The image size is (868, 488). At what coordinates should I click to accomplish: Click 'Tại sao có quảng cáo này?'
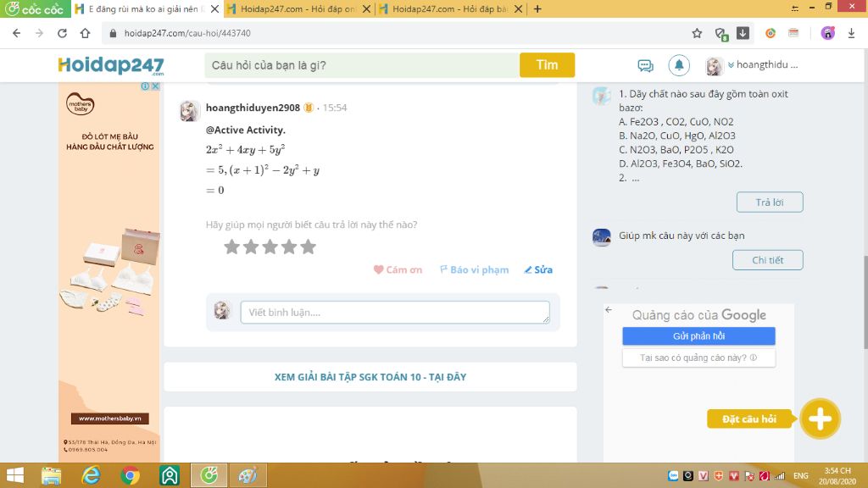[698, 358]
